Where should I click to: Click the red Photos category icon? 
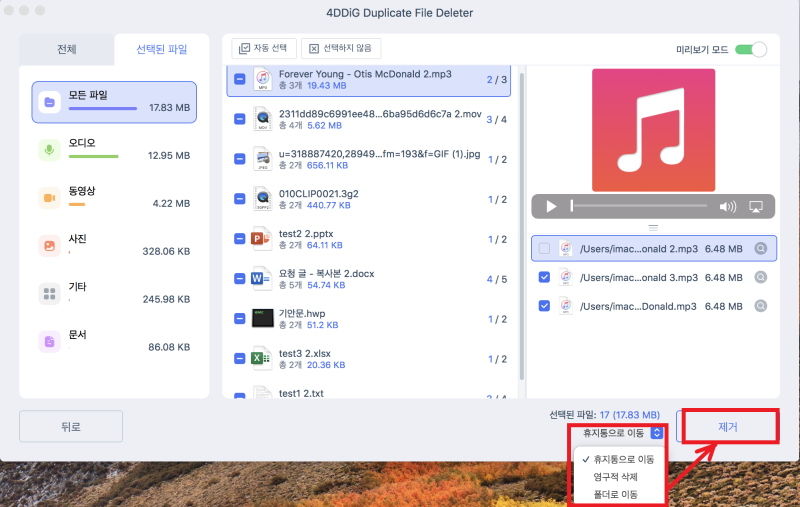49,246
